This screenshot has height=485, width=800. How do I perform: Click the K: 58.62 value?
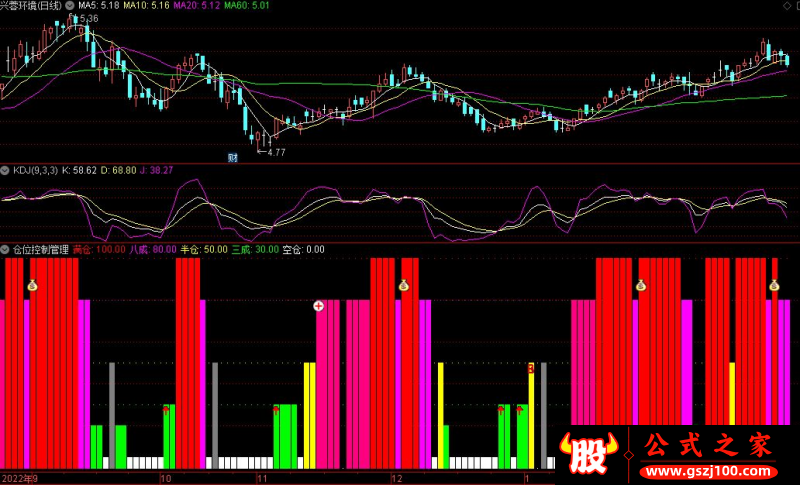pyautogui.click(x=79, y=170)
